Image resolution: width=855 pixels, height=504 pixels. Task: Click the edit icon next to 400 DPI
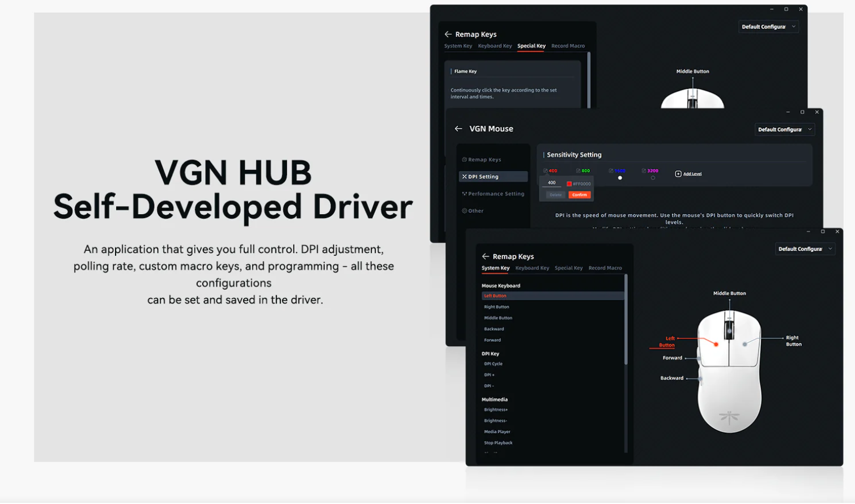coord(546,170)
